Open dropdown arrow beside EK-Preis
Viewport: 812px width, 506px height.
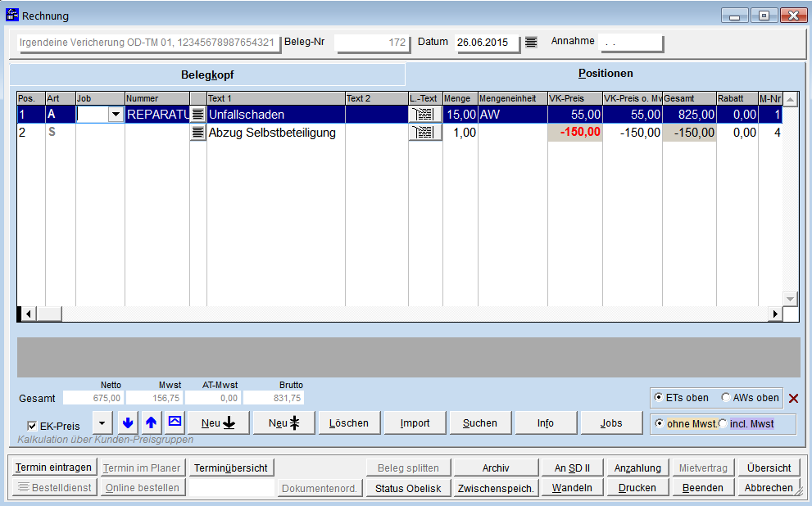[102, 423]
